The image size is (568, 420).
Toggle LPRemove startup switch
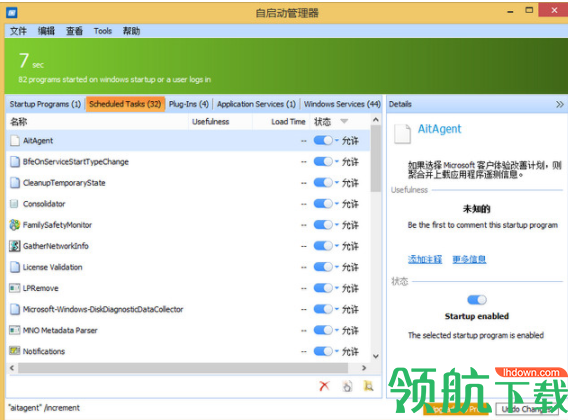[x=323, y=288]
